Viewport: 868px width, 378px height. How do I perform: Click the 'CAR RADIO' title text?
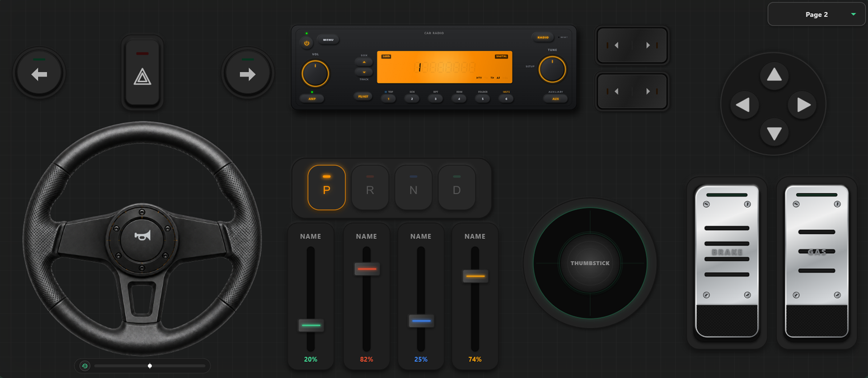434,33
